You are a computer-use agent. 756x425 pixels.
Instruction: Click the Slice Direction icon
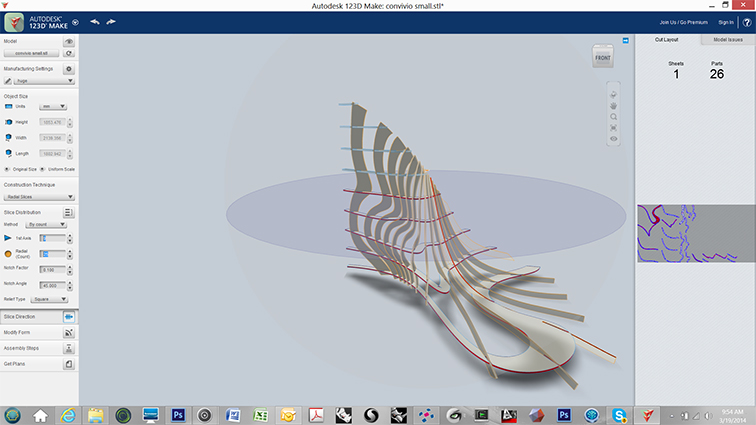68,317
